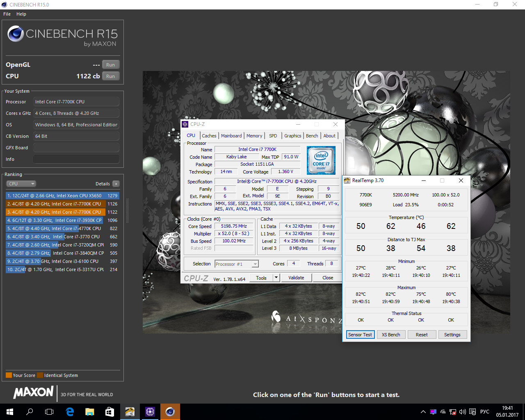This screenshot has height=420, width=525.
Task: Open the network status tray icon
Action: [x=453, y=412]
